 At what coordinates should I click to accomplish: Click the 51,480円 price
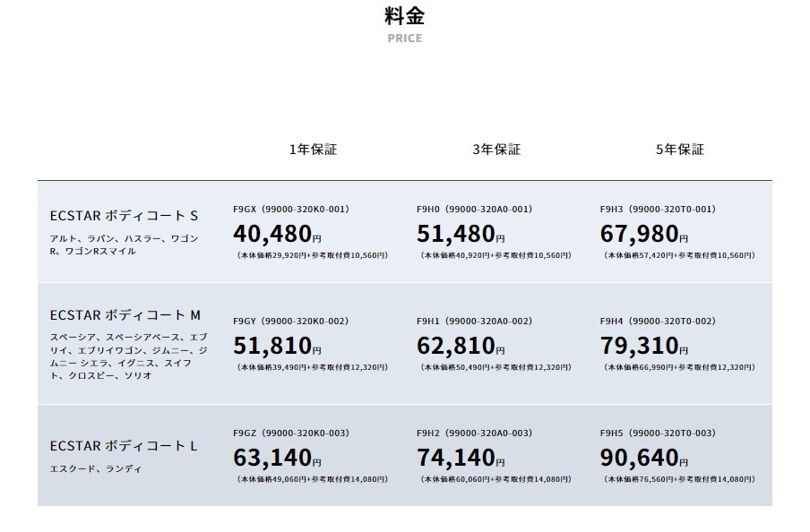click(461, 234)
